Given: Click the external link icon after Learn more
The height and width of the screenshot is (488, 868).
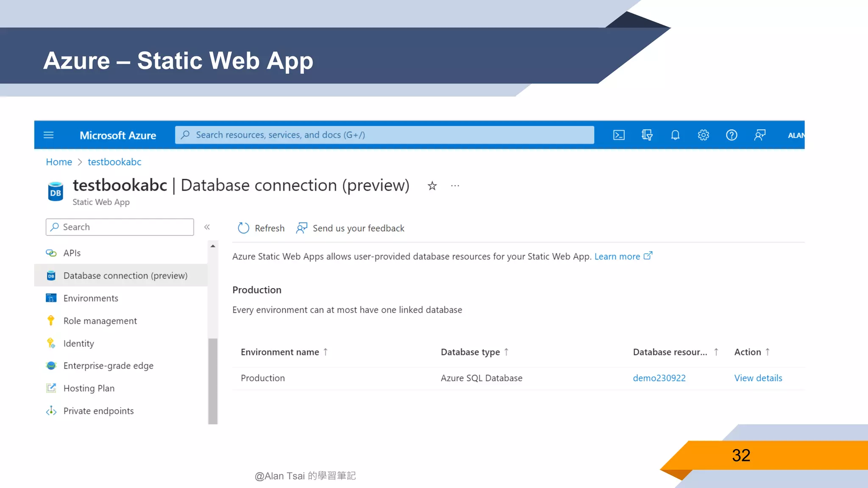Looking at the screenshot, I should [x=648, y=256].
